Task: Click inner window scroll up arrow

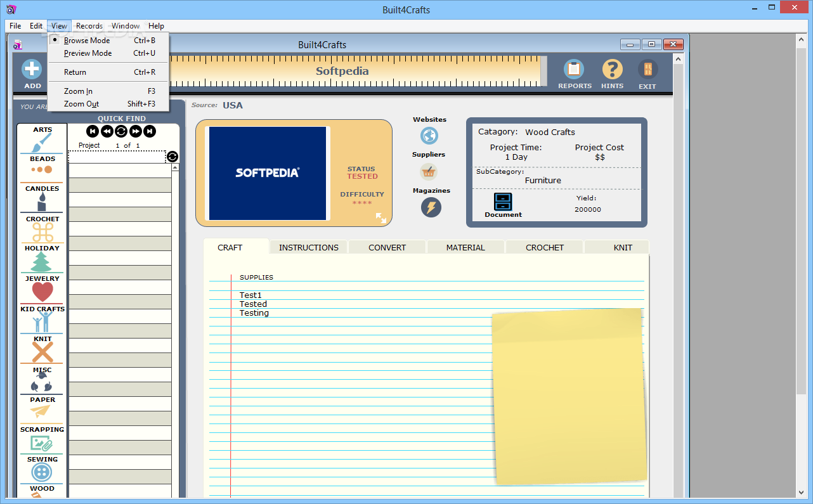Action: pyautogui.click(x=678, y=59)
